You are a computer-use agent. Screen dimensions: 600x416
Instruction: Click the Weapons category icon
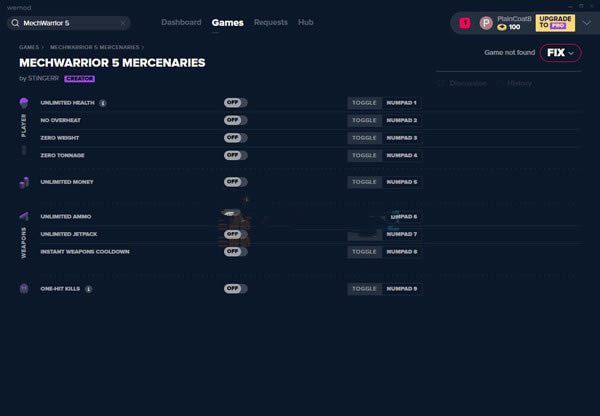pos(24,216)
